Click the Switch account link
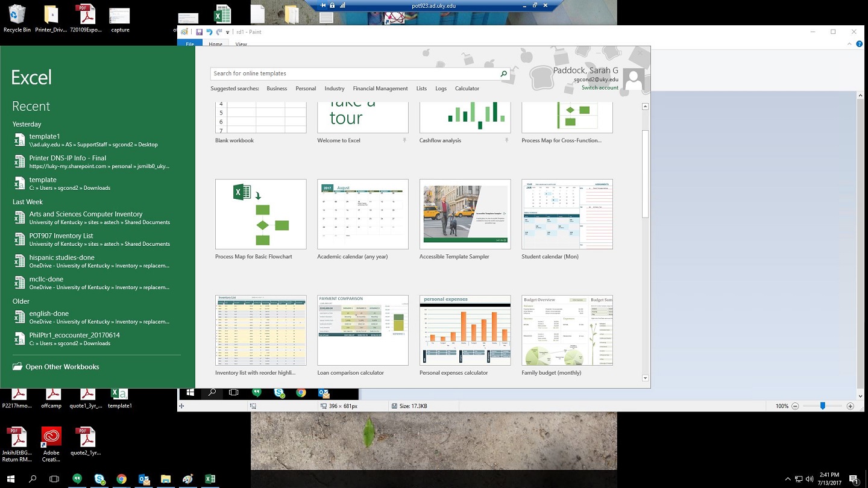868x488 pixels. 600,88
